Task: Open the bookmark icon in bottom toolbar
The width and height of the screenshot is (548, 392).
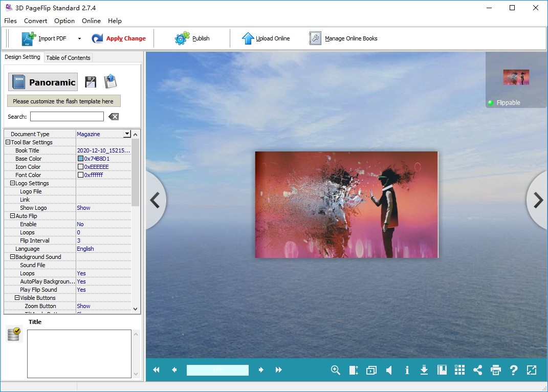Action: coord(442,370)
